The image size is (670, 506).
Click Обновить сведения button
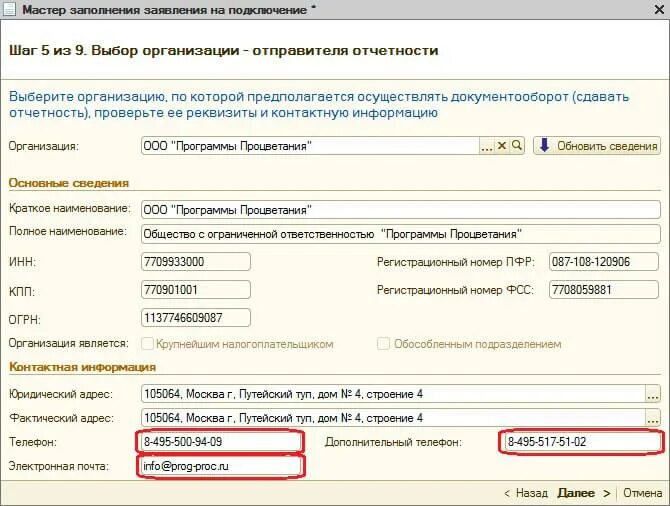click(x=597, y=146)
